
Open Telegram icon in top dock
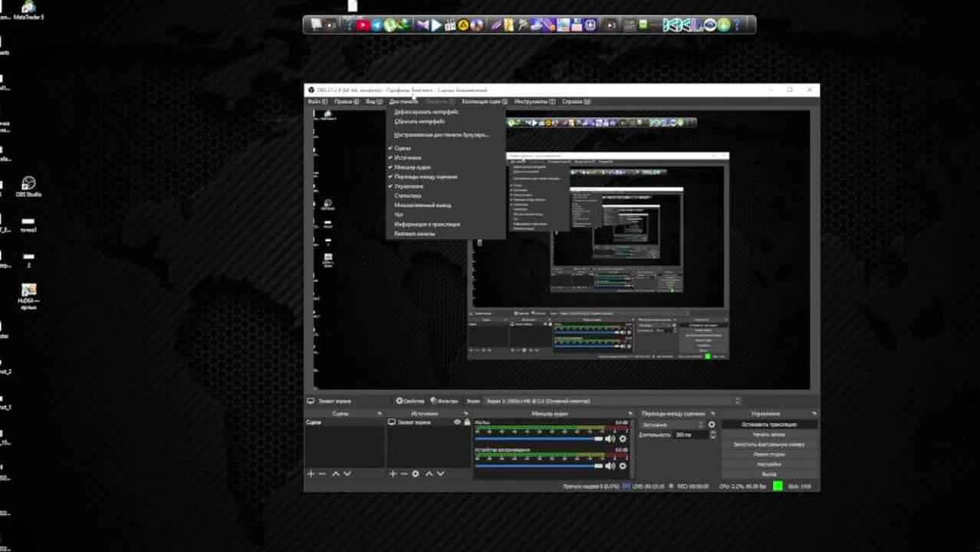tap(377, 25)
